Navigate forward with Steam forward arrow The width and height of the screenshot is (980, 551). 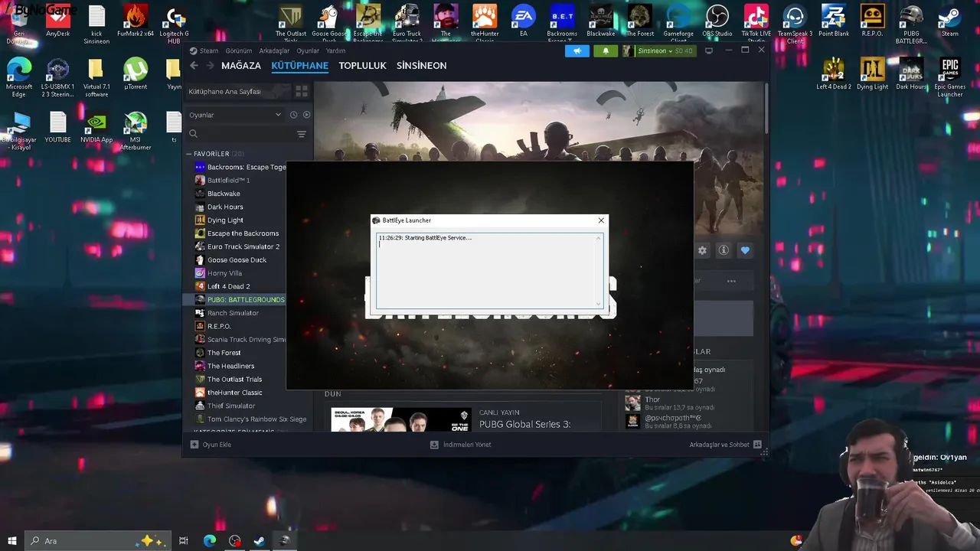[210, 66]
